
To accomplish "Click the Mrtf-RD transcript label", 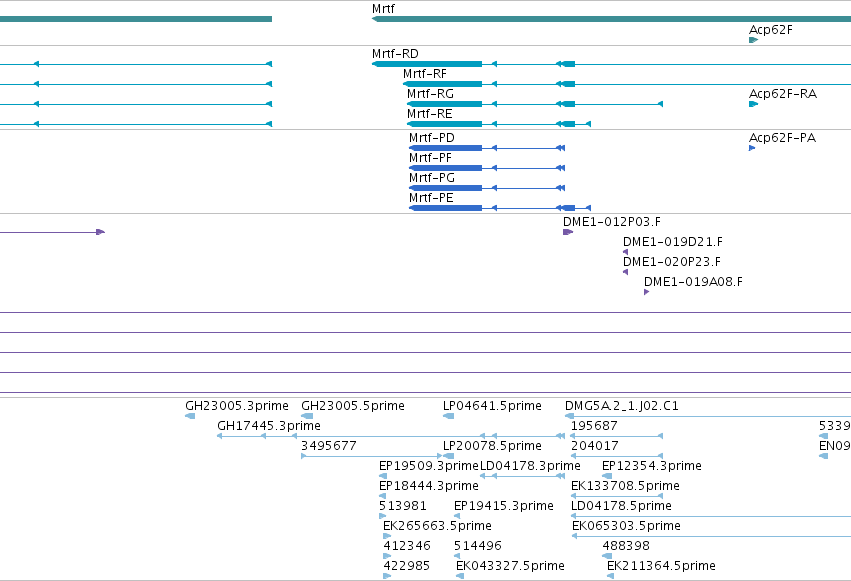I will (x=395, y=54).
